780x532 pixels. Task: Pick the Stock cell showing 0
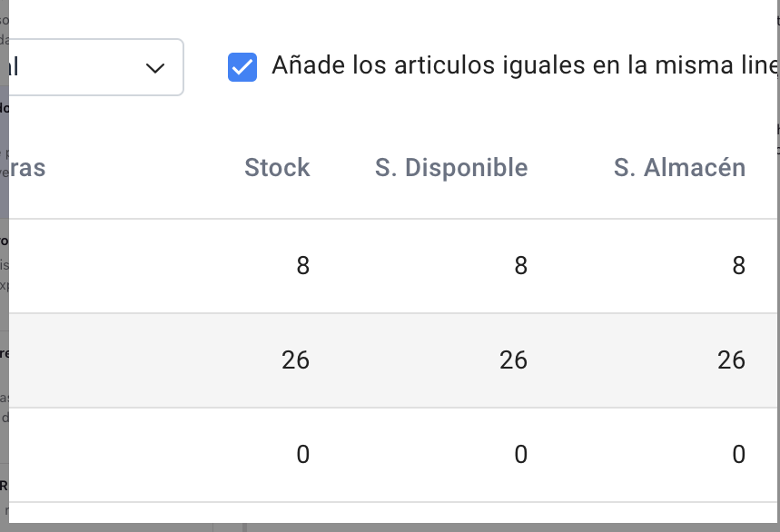click(x=302, y=455)
